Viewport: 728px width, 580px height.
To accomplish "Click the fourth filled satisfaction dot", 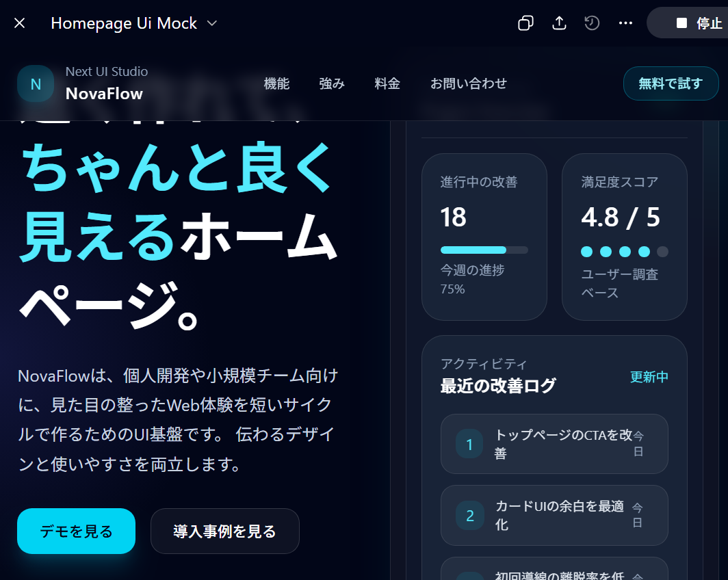I will (643, 252).
